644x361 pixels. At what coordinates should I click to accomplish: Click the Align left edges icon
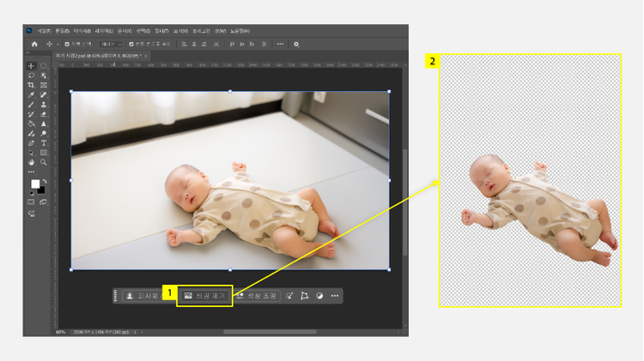(x=184, y=45)
